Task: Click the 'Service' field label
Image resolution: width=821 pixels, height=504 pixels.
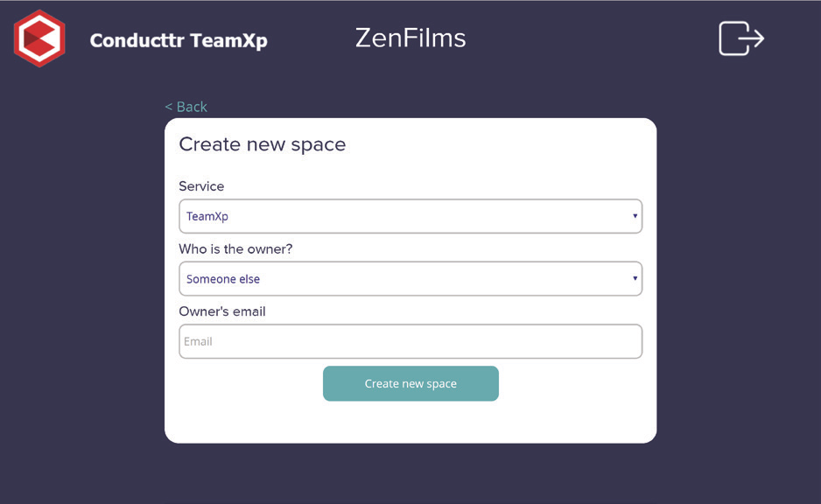Action: [201, 186]
